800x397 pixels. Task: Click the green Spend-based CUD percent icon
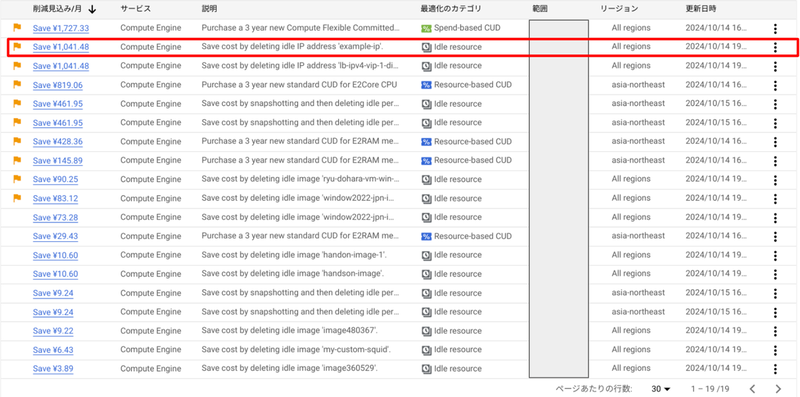coord(426,28)
